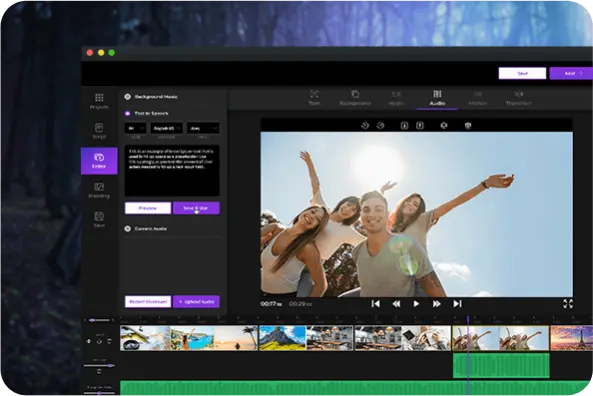The image size is (593, 396).
Task: Select the woman by sea scene thumbnail
Action: (x=192, y=338)
